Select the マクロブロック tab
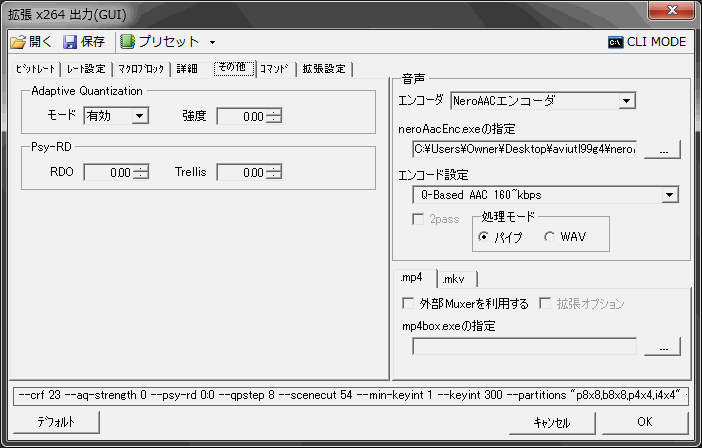Screen dimensions: 702x448 (141, 69)
